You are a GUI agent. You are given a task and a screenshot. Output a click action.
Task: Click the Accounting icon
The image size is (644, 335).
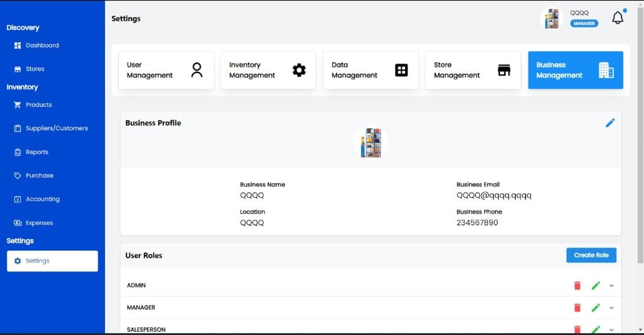[x=17, y=199]
